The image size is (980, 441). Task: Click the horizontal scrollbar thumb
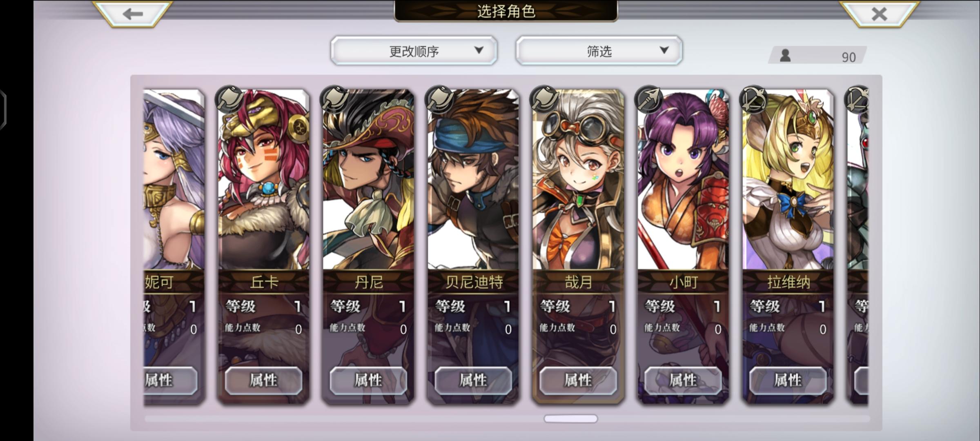[x=570, y=419]
